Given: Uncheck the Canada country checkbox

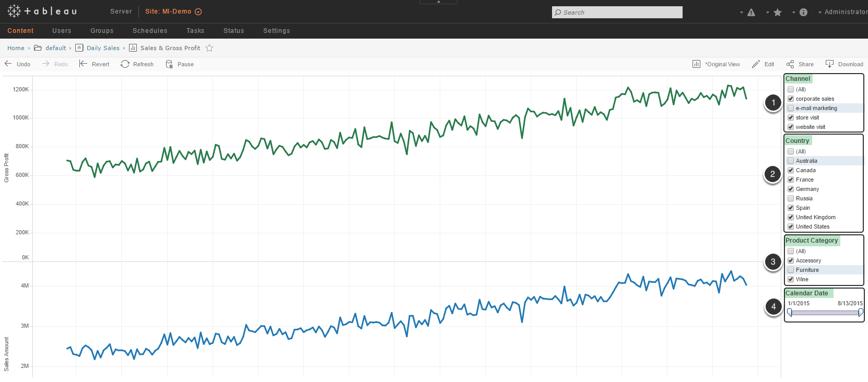Looking at the screenshot, I should (791, 170).
